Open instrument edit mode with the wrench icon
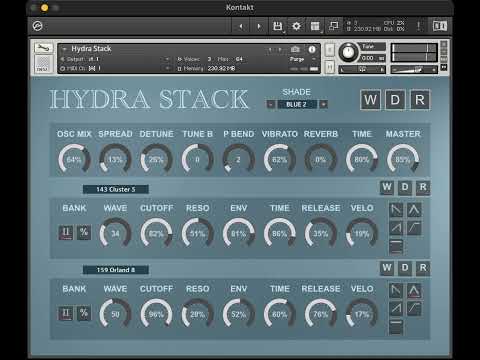The width and height of the screenshot is (480, 360). pyautogui.click(x=43, y=48)
